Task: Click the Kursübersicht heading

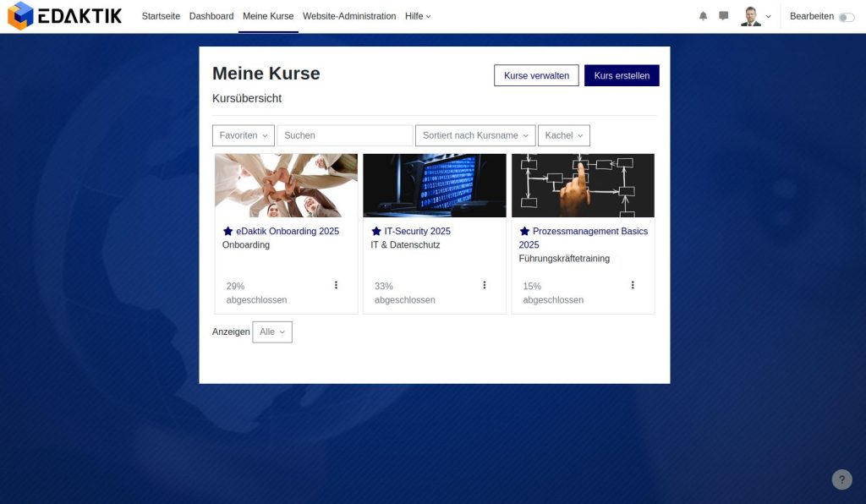Action: click(x=247, y=98)
